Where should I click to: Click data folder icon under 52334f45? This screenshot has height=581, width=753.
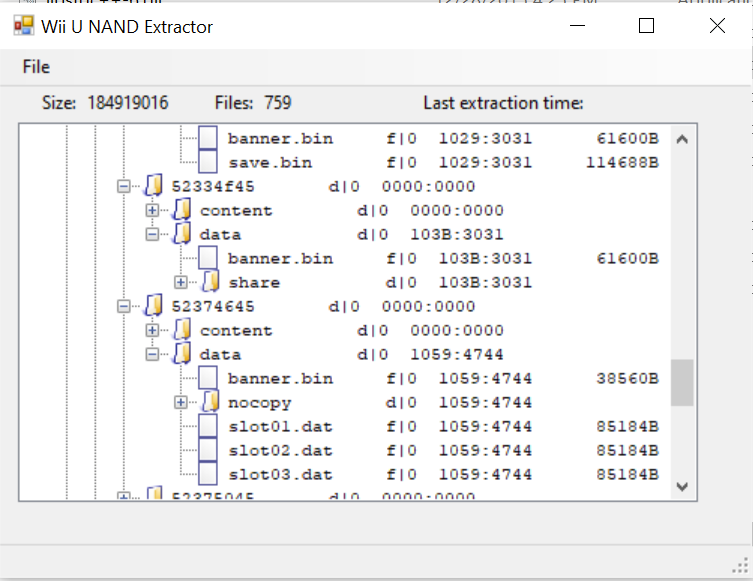(x=182, y=233)
